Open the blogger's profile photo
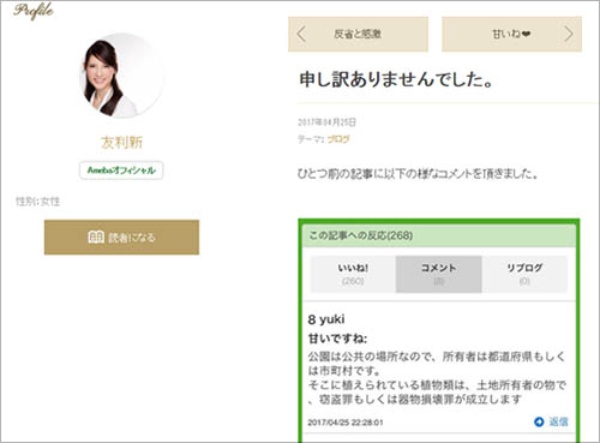This screenshot has height=443, width=600. point(122,75)
